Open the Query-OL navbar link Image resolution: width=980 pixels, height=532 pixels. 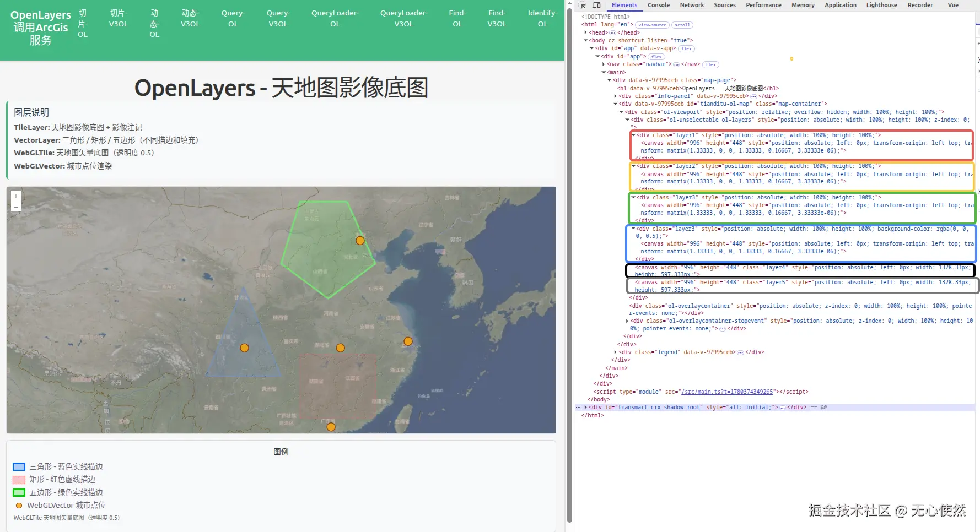tap(233, 18)
